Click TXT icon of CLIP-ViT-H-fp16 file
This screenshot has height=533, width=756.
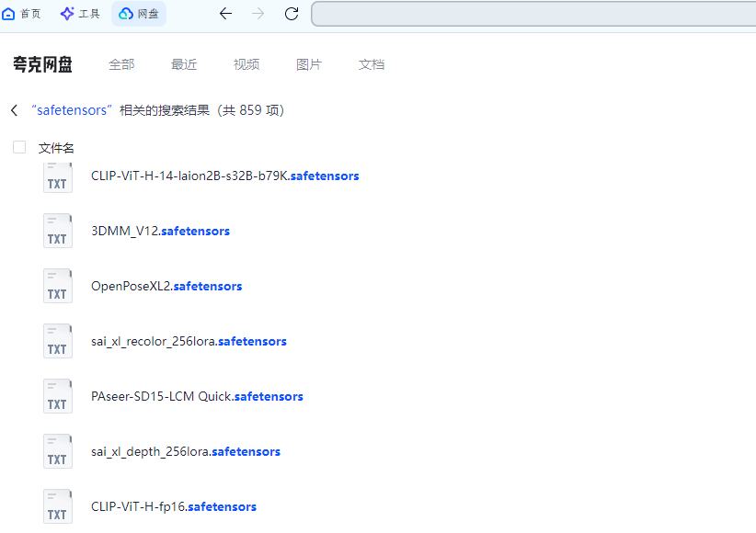(58, 506)
